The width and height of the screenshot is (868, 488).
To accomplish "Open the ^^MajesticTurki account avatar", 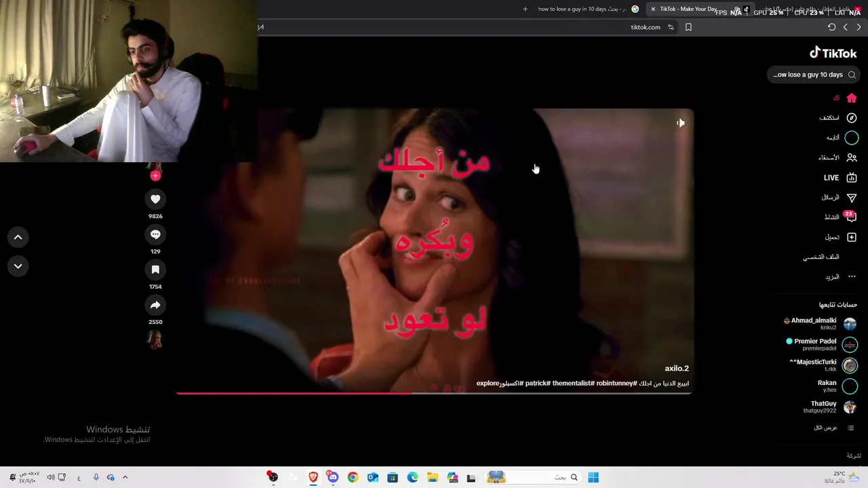I will 850,365.
